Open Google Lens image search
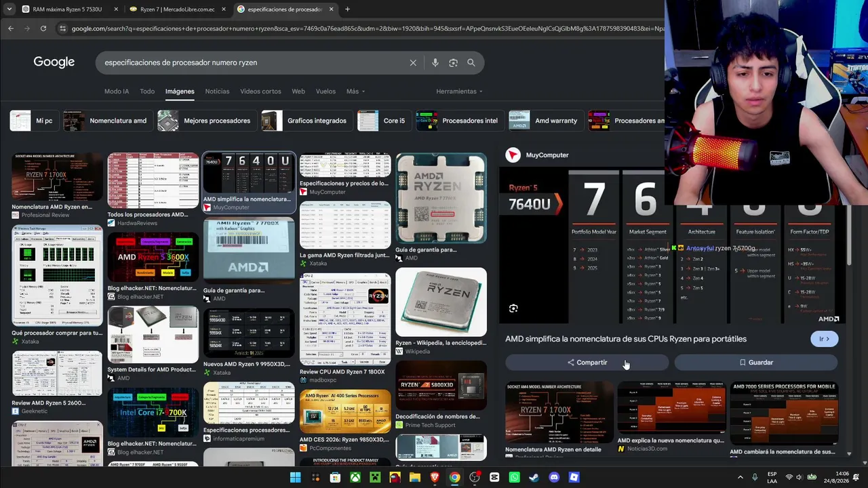 tap(453, 62)
